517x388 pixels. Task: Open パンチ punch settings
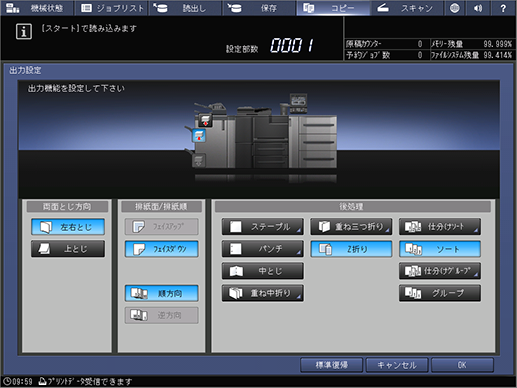[x=263, y=249]
